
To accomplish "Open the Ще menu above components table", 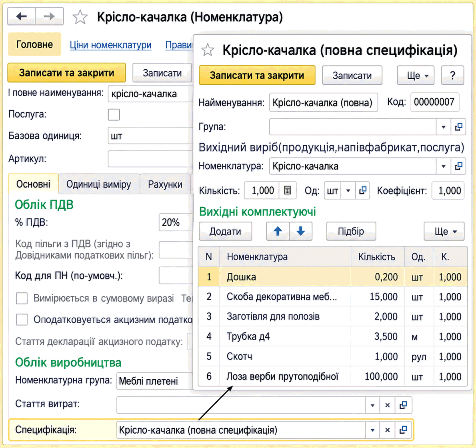I will click(x=444, y=231).
